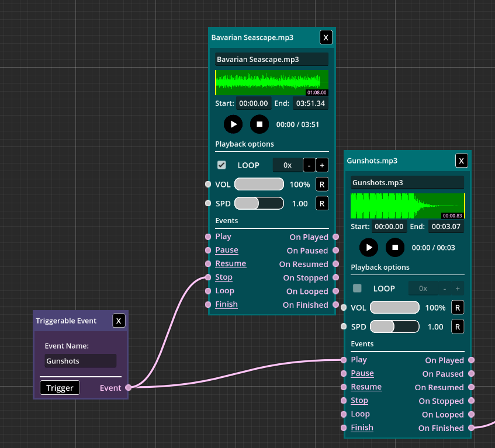Decrease loop count on Bavarian Seascape
This screenshot has height=448, width=495.
tap(309, 165)
